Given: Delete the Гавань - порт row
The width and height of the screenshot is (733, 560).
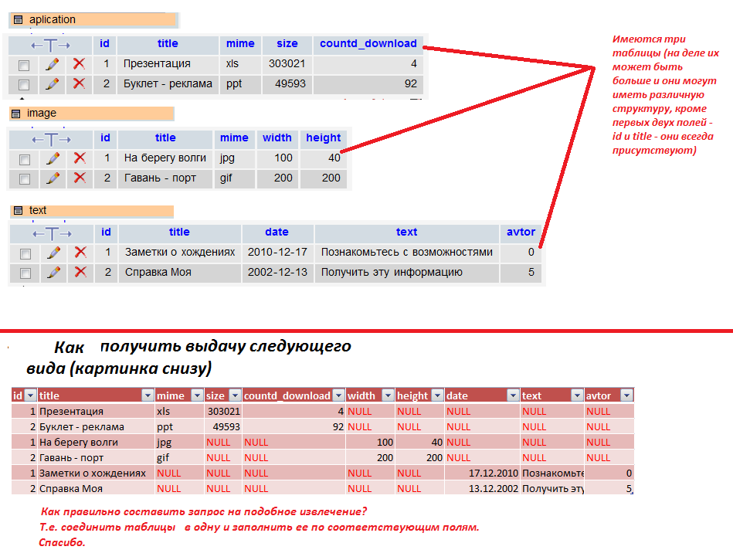Looking at the screenshot, I should point(79,178).
